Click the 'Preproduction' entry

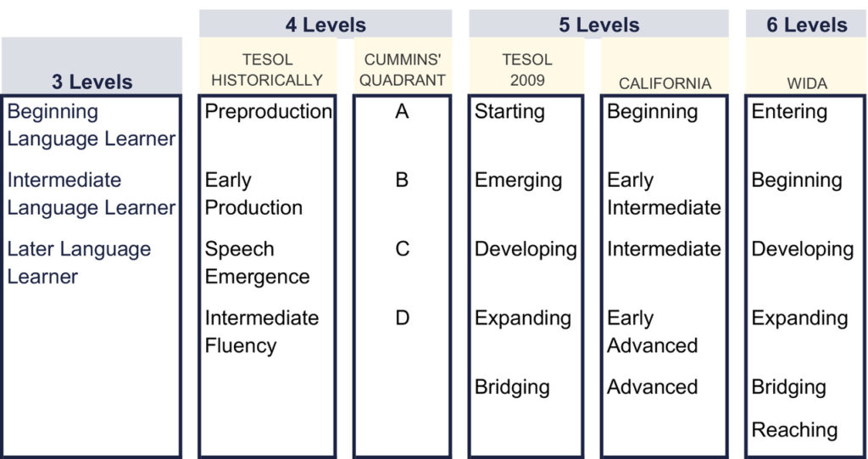pos(269,111)
